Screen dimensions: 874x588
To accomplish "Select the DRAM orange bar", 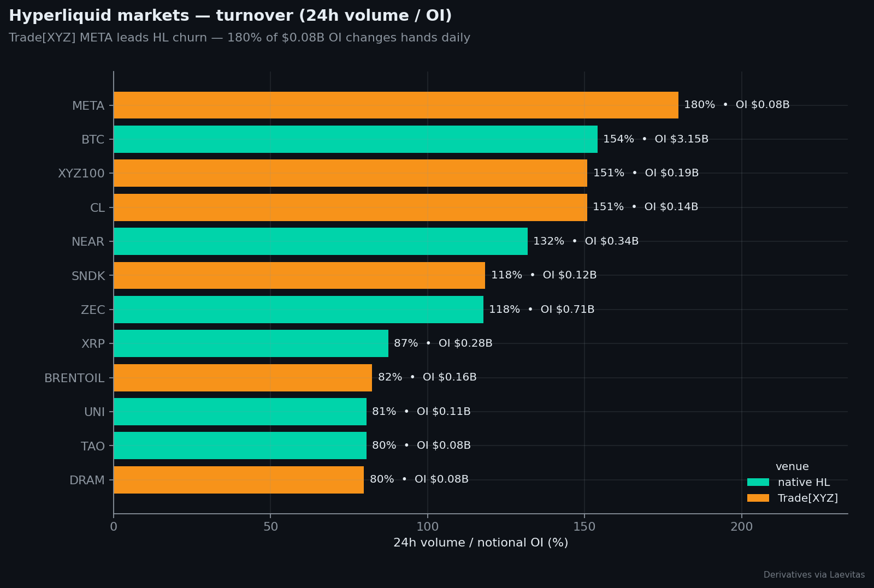I will (239, 480).
